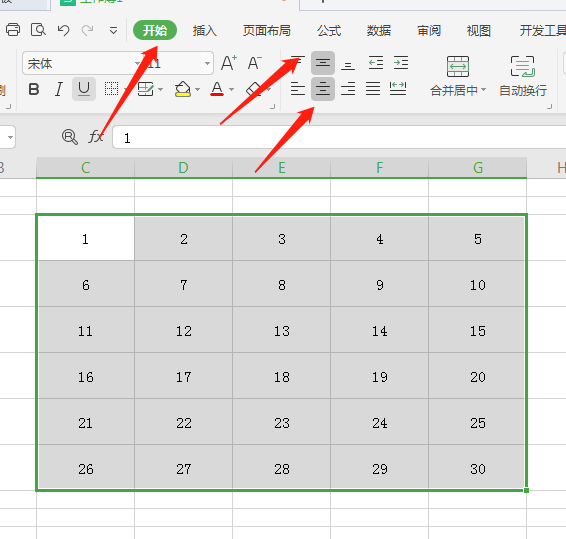Select column F header
Image resolution: width=566 pixels, height=539 pixels.
tap(379, 168)
